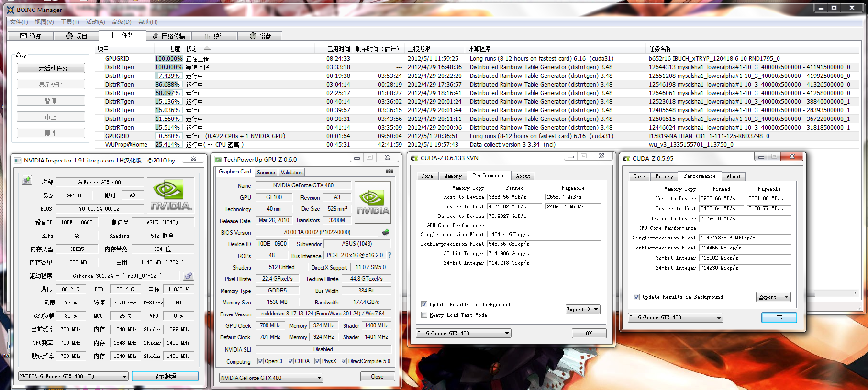Open the Export dropdown in CUDA-Z 0.5.95
The image size is (868, 390).
(773, 297)
